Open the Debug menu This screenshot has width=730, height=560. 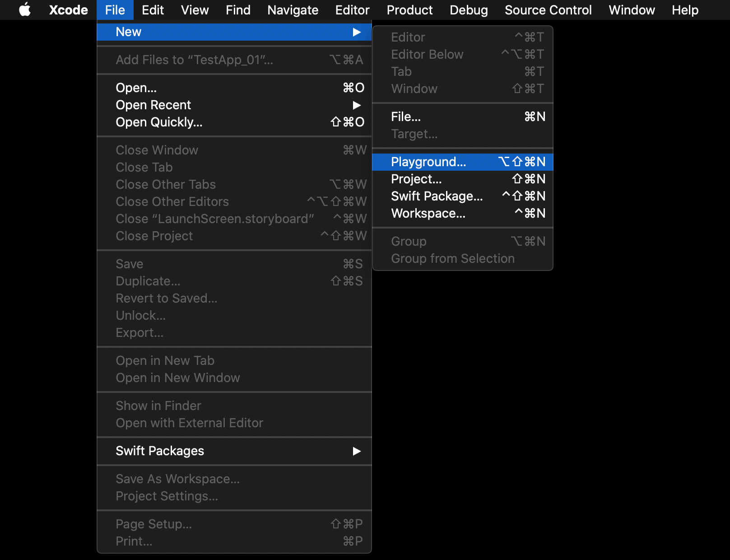point(469,10)
